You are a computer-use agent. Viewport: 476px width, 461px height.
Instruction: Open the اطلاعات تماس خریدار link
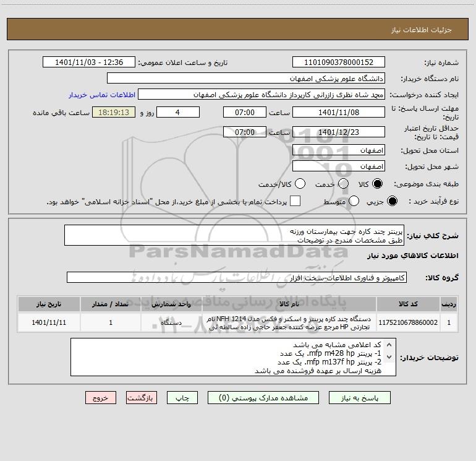tap(102, 95)
